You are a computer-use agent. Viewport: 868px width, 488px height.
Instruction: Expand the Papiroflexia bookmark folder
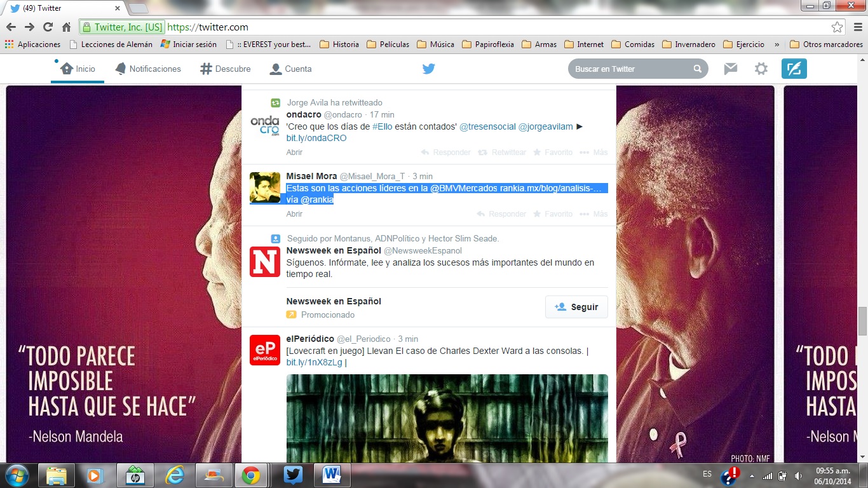coord(488,44)
